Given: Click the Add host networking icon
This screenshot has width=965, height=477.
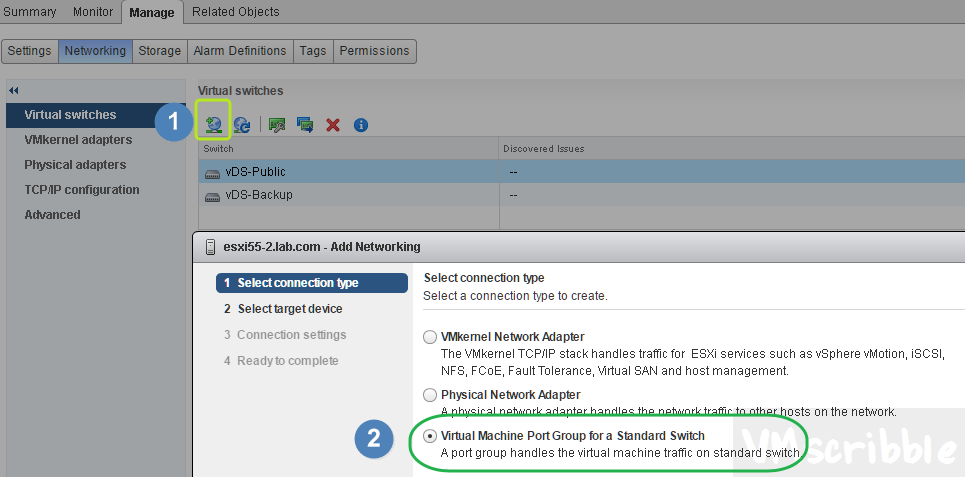Looking at the screenshot, I should click(x=214, y=124).
